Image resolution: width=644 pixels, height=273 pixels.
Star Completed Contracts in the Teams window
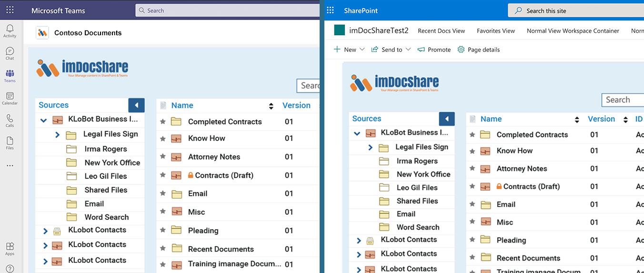(163, 121)
